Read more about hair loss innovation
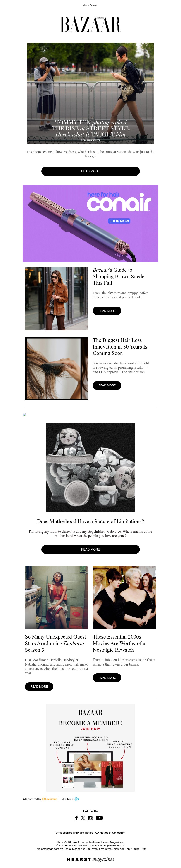 107,385
